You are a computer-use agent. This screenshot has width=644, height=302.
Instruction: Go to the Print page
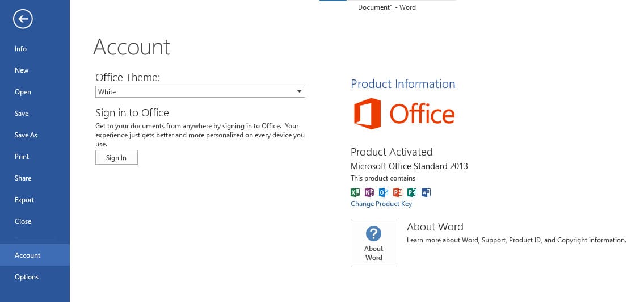(22, 157)
